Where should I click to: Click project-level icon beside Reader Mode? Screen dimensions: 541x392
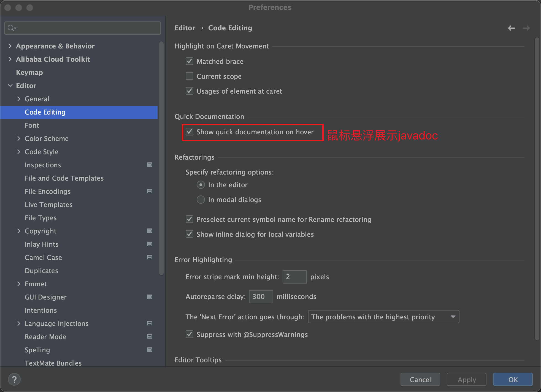(x=150, y=336)
